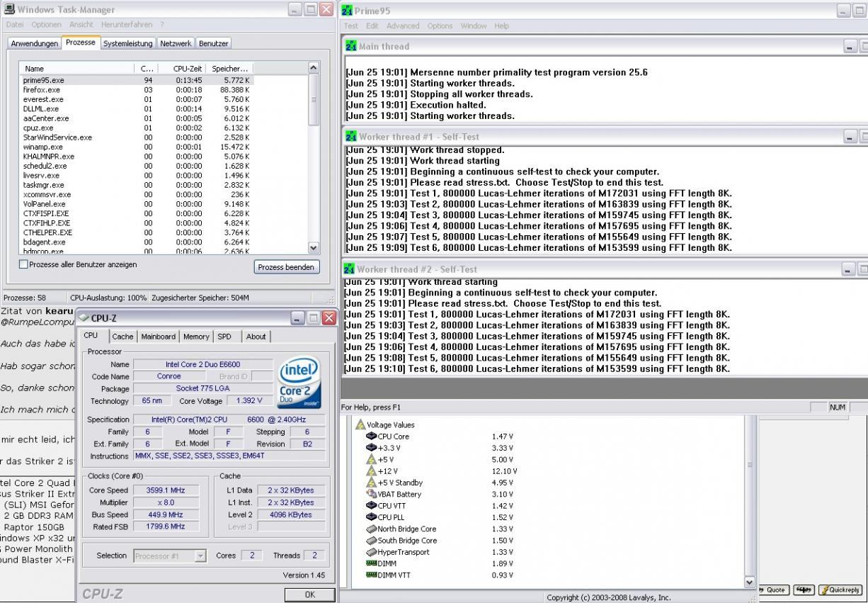Viewport: 868px width, 603px height.
Task: Click South Bridge Core icon
Action: (x=371, y=540)
